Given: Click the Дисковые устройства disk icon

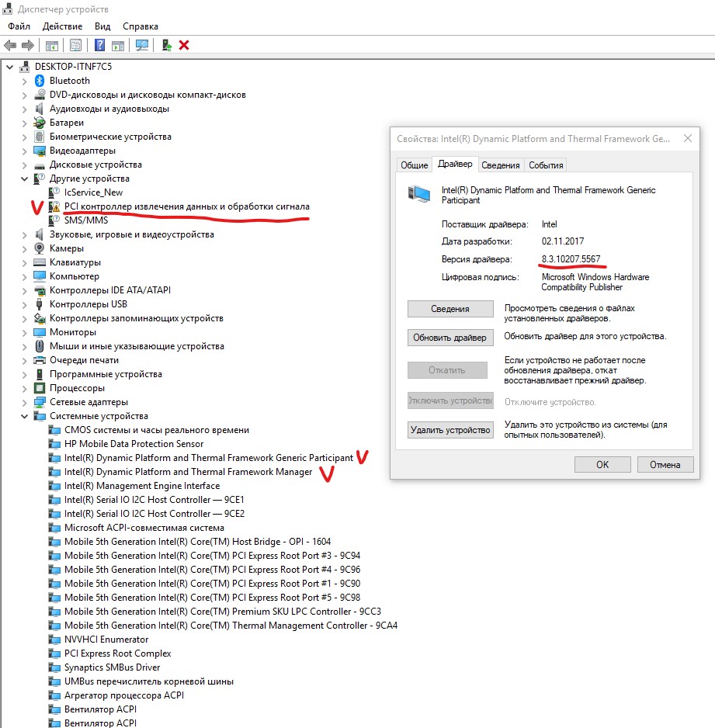Looking at the screenshot, I should click(x=40, y=165).
